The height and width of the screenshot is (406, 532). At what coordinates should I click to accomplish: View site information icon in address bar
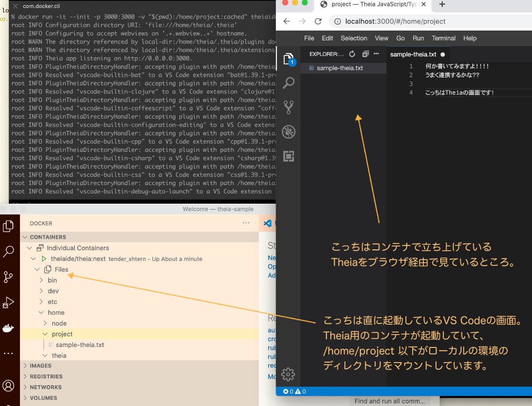click(x=338, y=21)
